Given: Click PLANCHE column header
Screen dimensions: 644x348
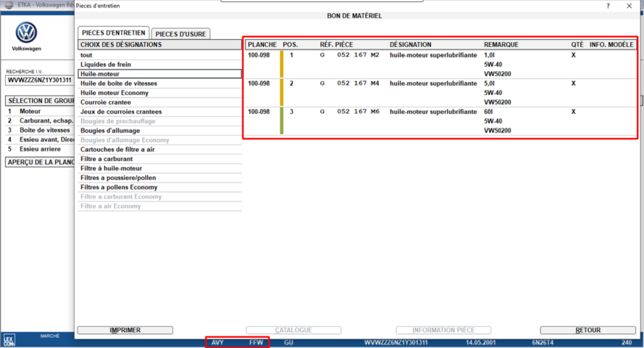Looking at the screenshot, I should click(x=262, y=45).
